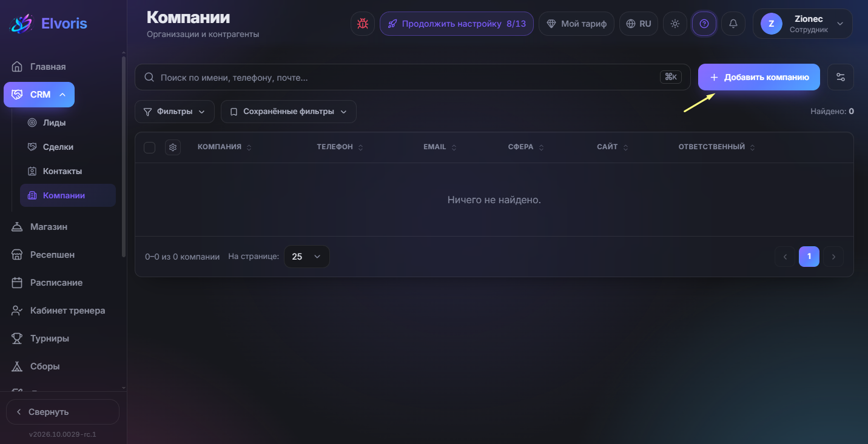Click next page arrow
Screen dimensions: 868x444
point(833,257)
